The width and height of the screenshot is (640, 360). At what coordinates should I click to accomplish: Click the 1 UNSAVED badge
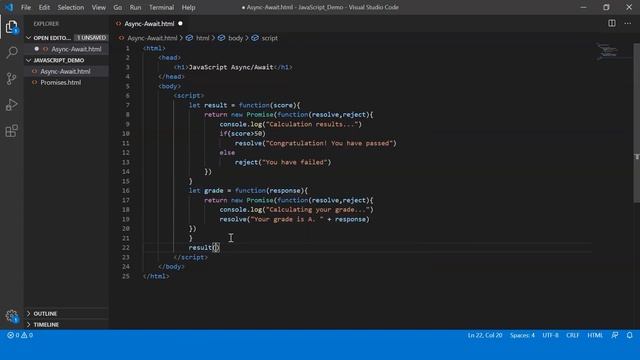pyautogui.click(x=91, y=38)
